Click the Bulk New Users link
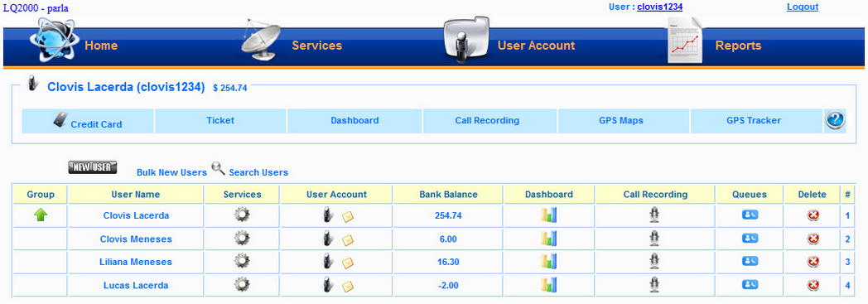Screen dimensions: 868x304 tap(171, 172)
